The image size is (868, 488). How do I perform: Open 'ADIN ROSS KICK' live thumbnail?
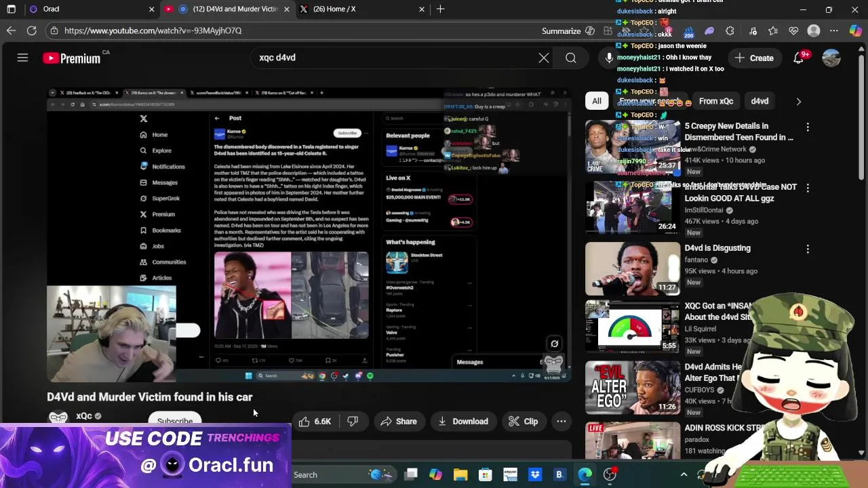[x=633, y=441]
